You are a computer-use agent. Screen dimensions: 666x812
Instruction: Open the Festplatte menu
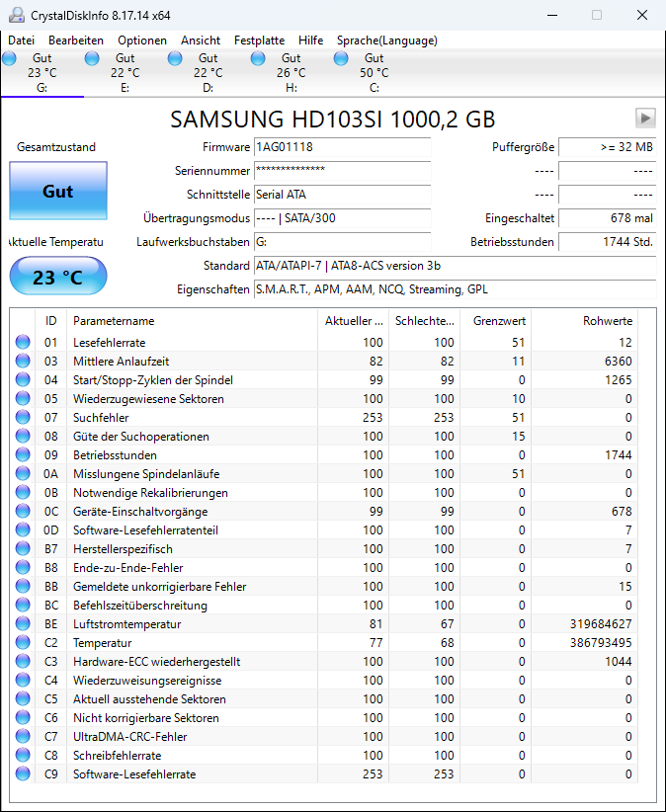coord(259,41)
